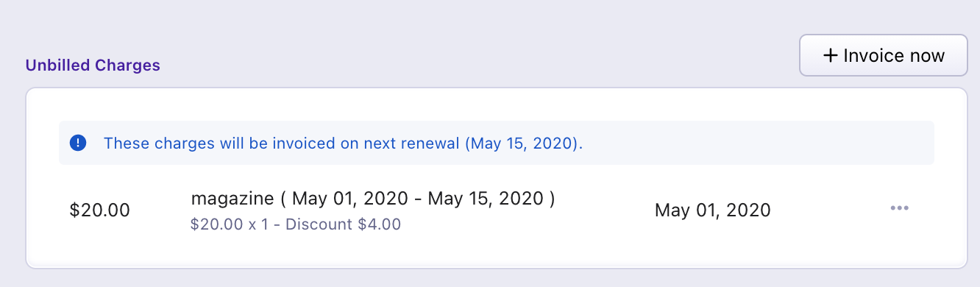
Task: Select the word magazine in charge row
Action: tap(231, 199)
